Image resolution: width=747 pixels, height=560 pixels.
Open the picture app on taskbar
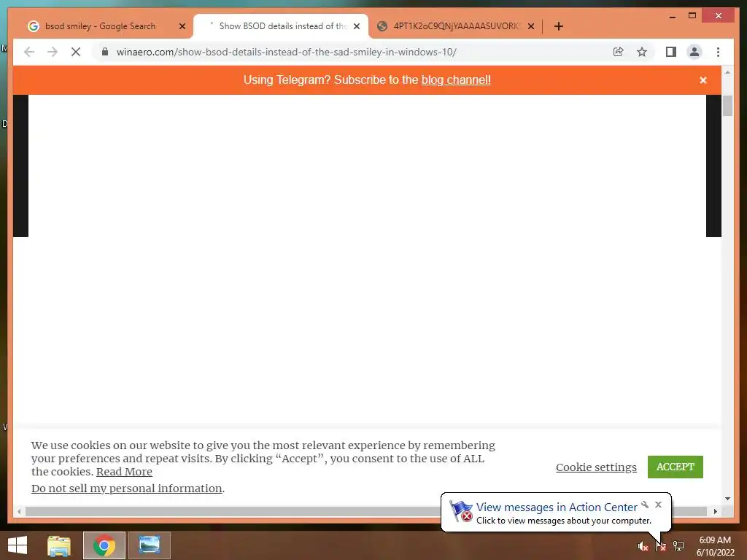pos(149,545)
